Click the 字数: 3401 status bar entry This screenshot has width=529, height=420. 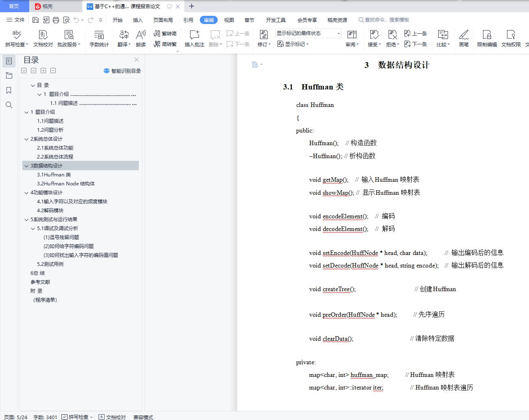(x=45, y=417)
